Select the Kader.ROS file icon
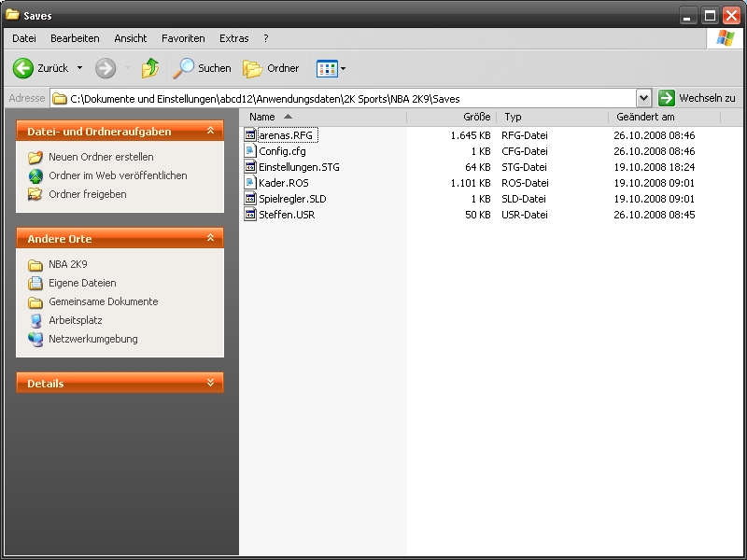This screenshot has height=560, width=747. click(x=250, y=182)
